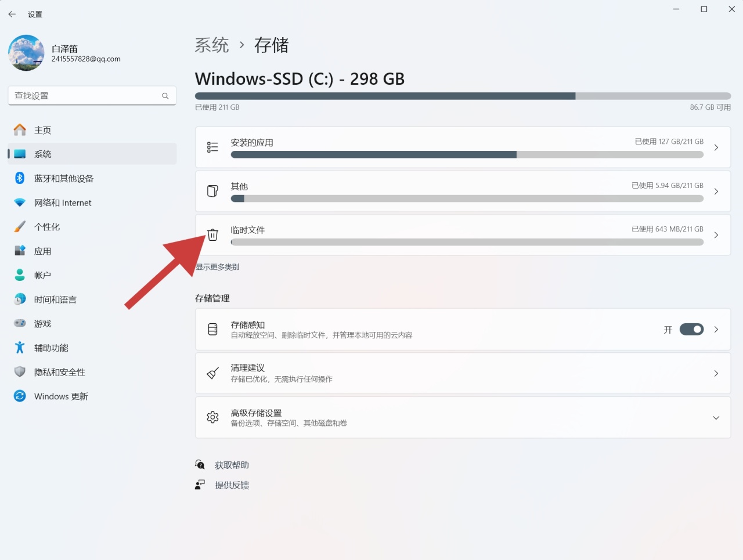
Task: Expand 安装的应用 row chevron
Action: [716, 147]
